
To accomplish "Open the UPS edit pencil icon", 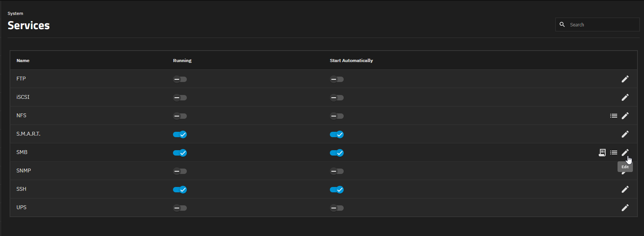I will pos(625,208).
